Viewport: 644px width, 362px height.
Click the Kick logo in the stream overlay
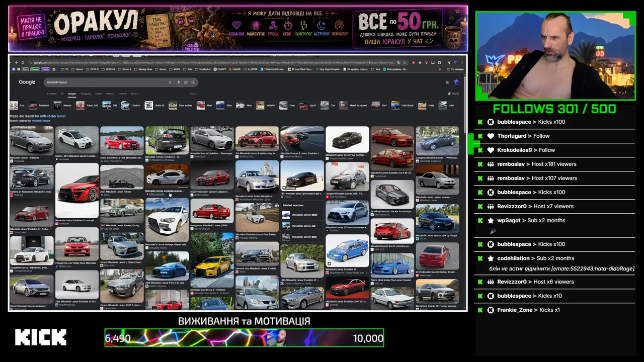point(41,337)
